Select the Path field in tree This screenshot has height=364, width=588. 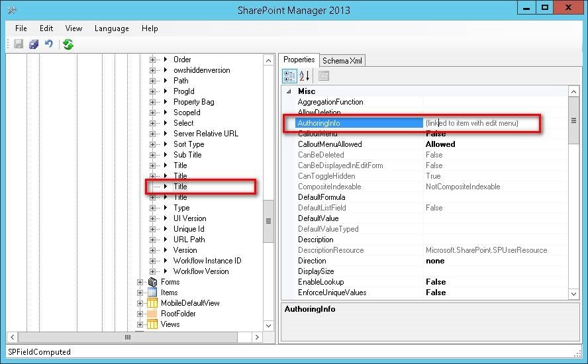click(181, 81)
